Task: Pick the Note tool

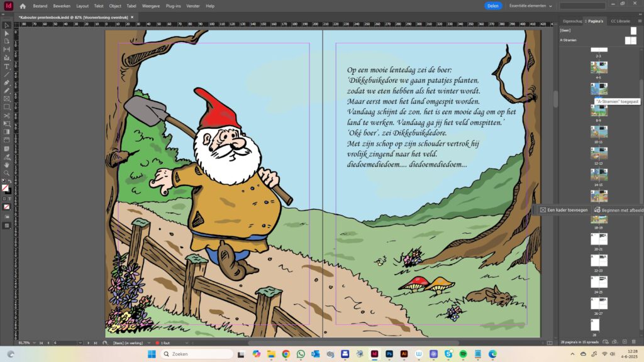Action: [x=6, y=148]
